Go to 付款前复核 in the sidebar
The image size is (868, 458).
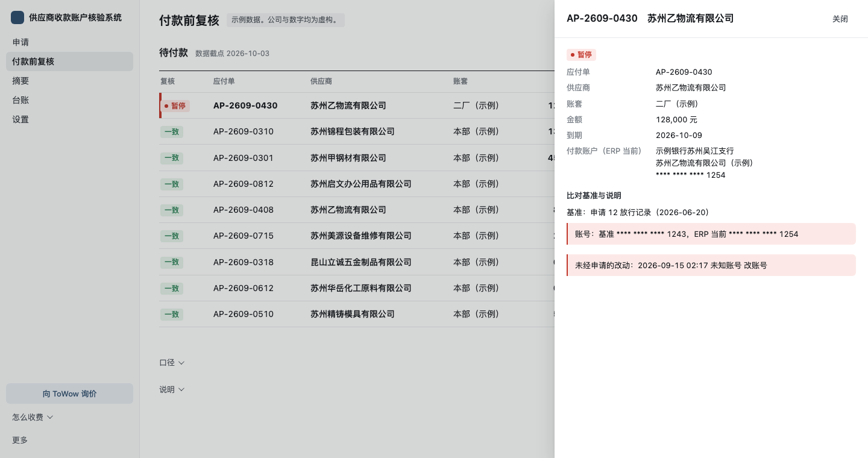click(x=69, y=61)
